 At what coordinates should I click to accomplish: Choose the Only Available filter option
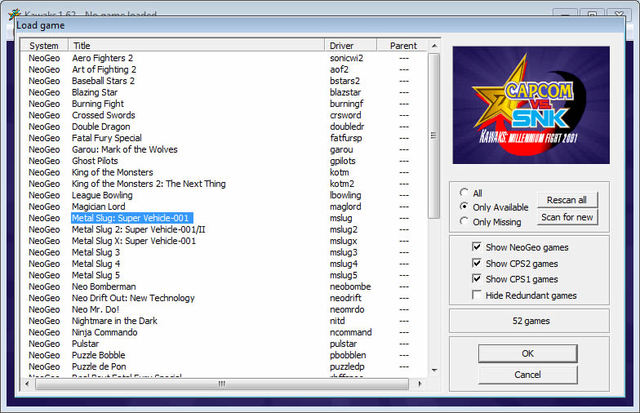463,207
